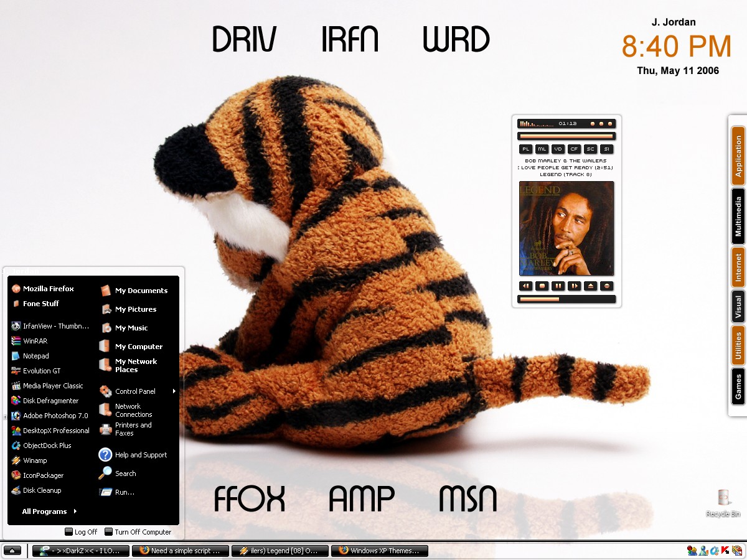Image resolution: width=747 pixels, height=560 pixels.
Task: Open My Network Places
Action: point(128,365)
